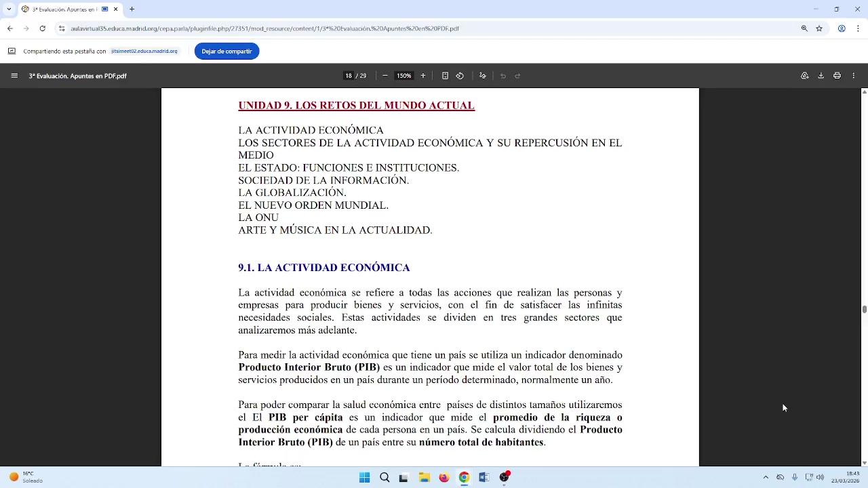Zoom out of the PDF
The height and width of the screenshot is (488, 868).
click(x=385, y=76)
